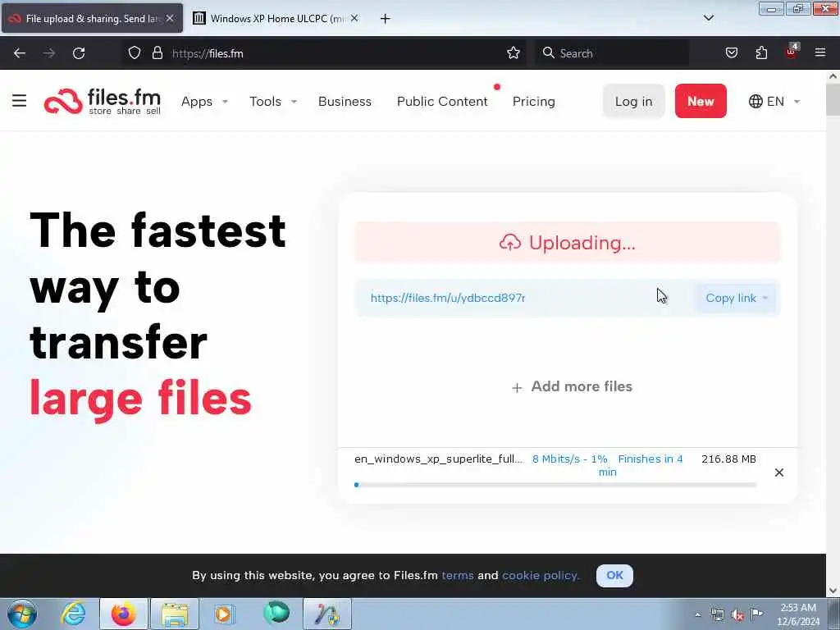Open the Pocket save icon
840x630 pixels.
[732, 53]
